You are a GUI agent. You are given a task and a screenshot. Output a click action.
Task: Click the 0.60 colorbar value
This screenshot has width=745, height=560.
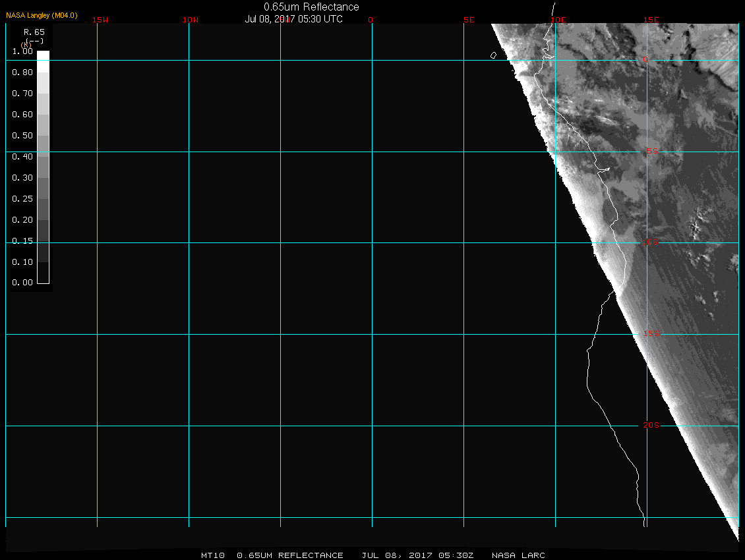[x=22, y=115]
